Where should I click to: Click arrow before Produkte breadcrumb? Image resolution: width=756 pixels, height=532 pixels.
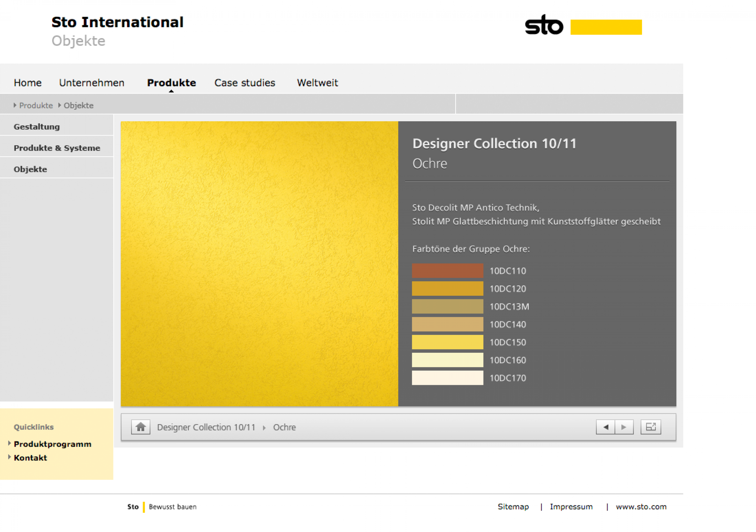[15, 105]
